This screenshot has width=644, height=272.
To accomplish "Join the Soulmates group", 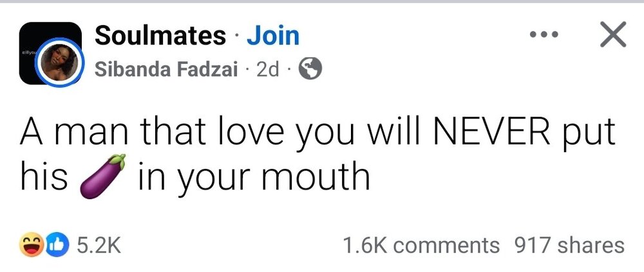I will click(273, 36).
